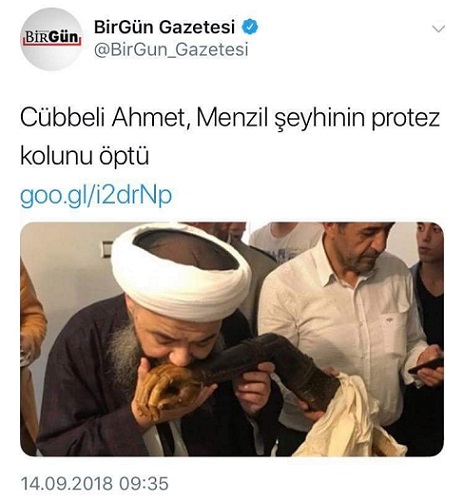
Task: Click the phone held in photo
Action: tap(426, 366)
